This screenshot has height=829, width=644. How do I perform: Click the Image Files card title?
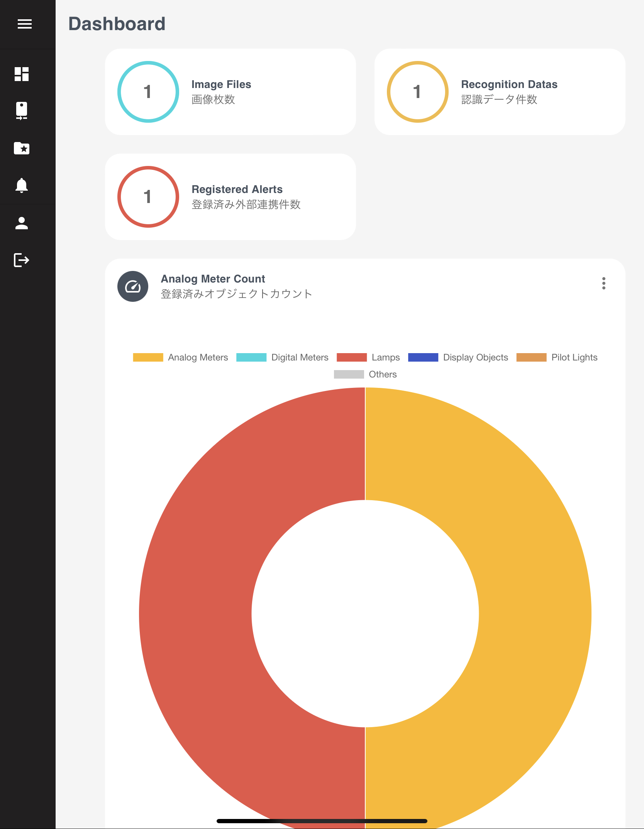tap(221, 85)
